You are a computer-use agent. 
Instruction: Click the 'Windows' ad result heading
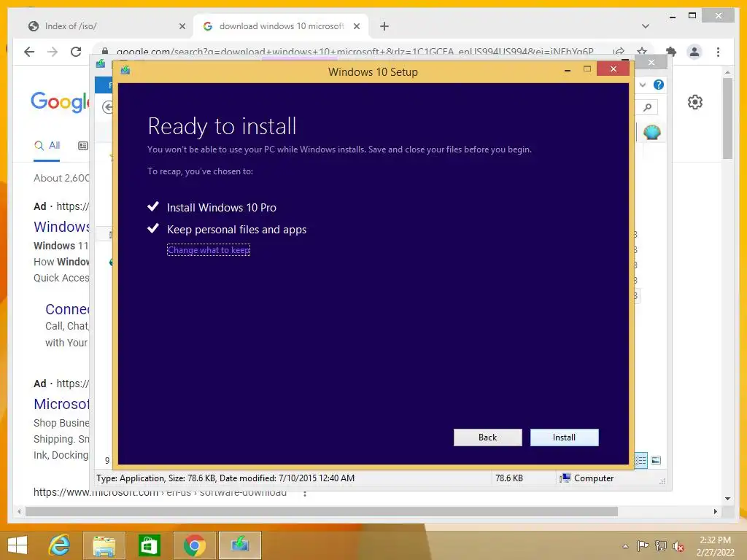pos(61,227)
